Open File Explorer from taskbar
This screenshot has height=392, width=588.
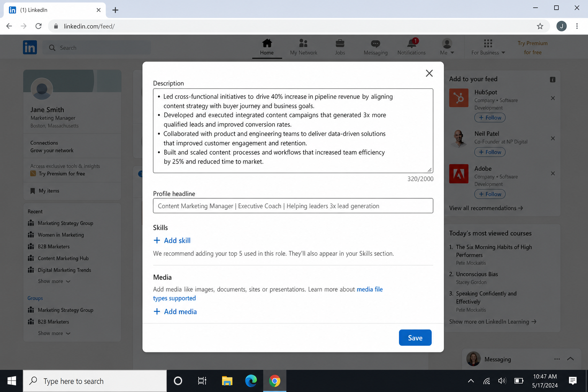(227, 381)
